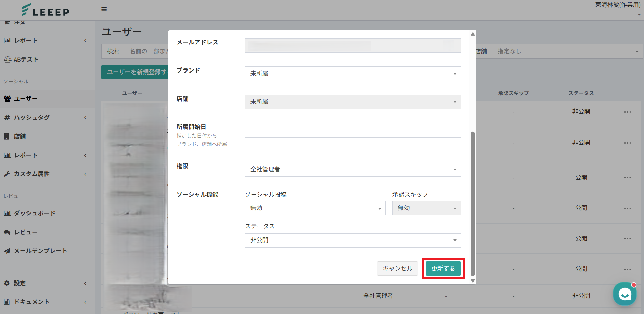
Task: Click the メールテンプレート paper plane icon
Action: coord(7,251)
